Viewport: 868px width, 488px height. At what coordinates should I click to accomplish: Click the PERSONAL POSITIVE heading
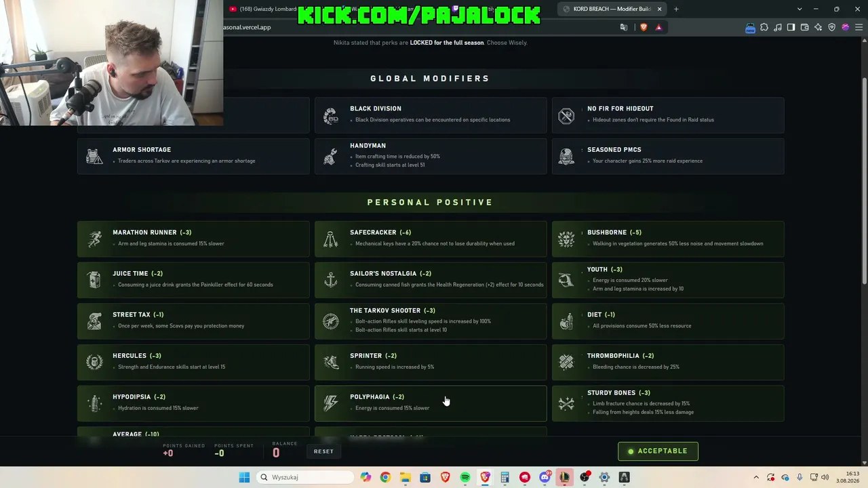click(430, 202)
